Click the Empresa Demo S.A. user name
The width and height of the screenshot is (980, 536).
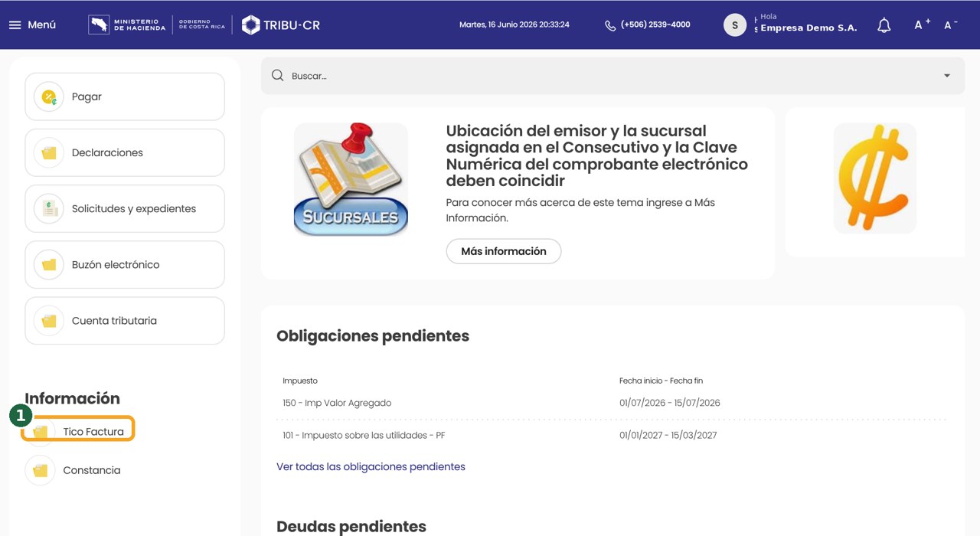808,28
